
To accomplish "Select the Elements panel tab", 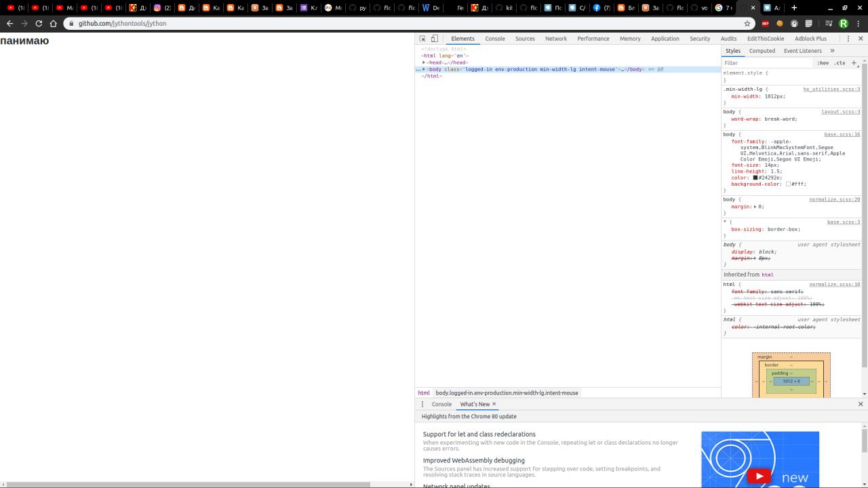I will (463, 39).
